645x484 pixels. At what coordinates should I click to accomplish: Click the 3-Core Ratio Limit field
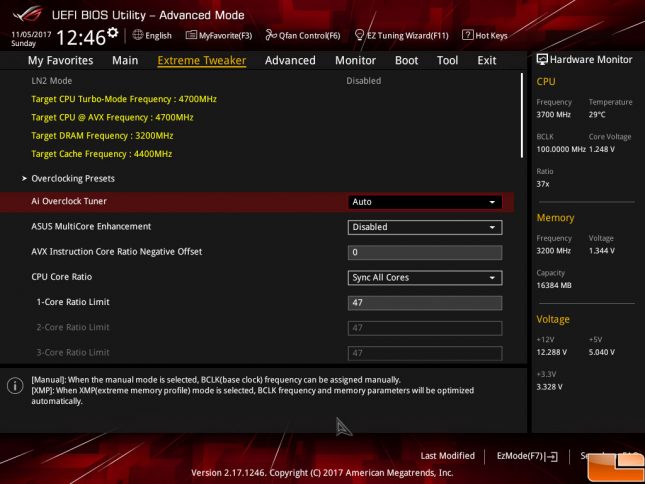pos(425,353)
